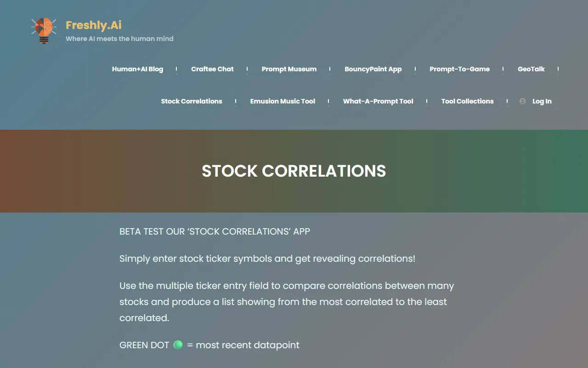Viewport: 588px width, 368px height.
Task: Click the "Simply enter stock ticker symbols" sentence
Action: pos(267,259)
